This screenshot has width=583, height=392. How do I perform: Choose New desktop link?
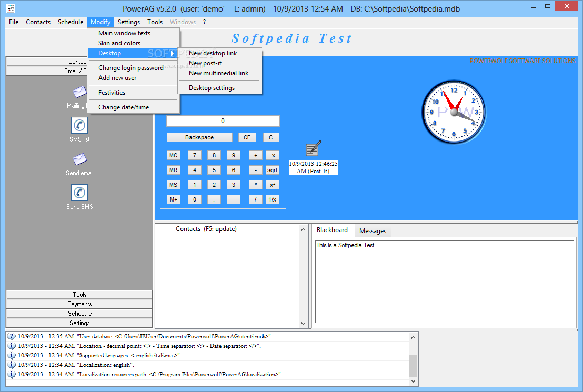click(220, 53)
